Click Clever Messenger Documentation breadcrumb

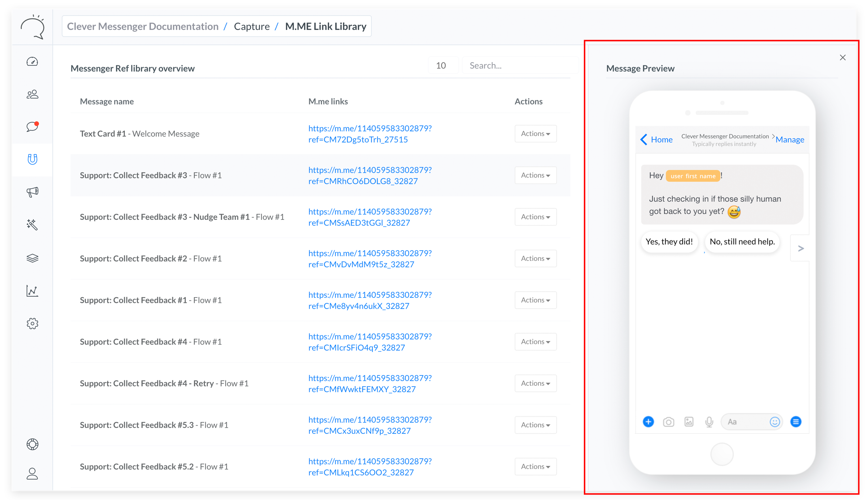point(142,26)
